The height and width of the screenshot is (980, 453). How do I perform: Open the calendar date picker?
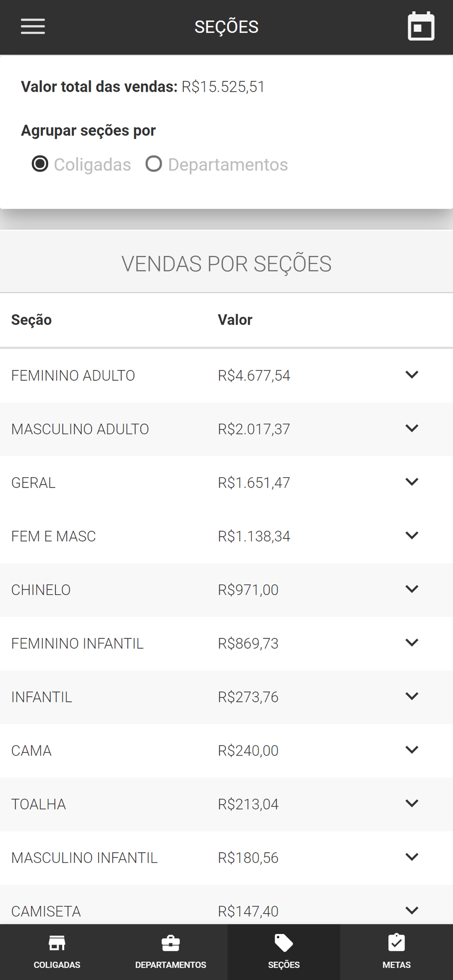pyautogui.click(x=421, y=26)
